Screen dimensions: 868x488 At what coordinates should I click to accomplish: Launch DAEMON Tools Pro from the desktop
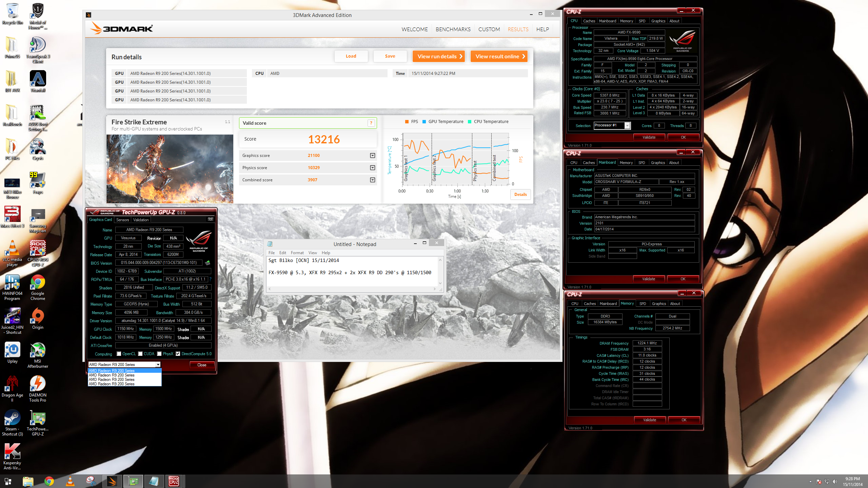pyautogui.click(x=38, y=389)
